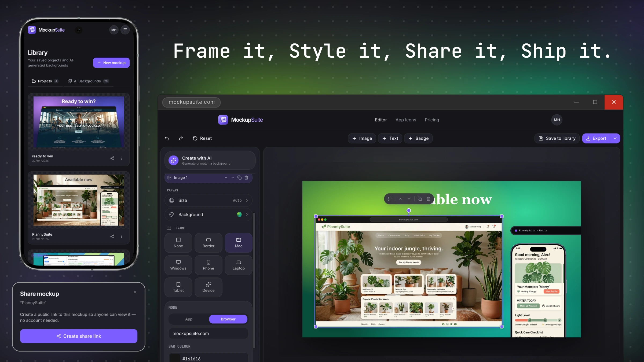Add an Image layer from the toolbar
Screen dimensions: 644x362
[362, 138]
